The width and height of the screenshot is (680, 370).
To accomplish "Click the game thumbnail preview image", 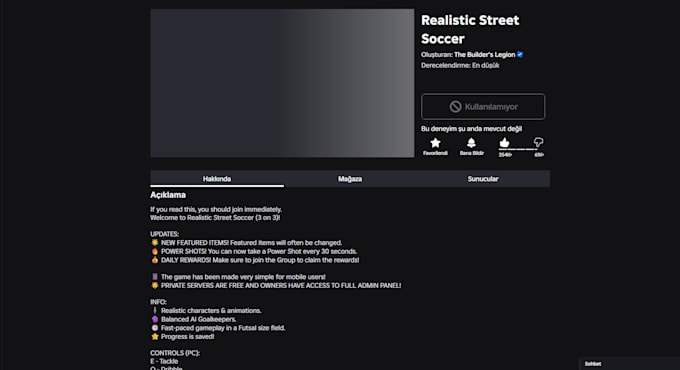I will point(282,83).
